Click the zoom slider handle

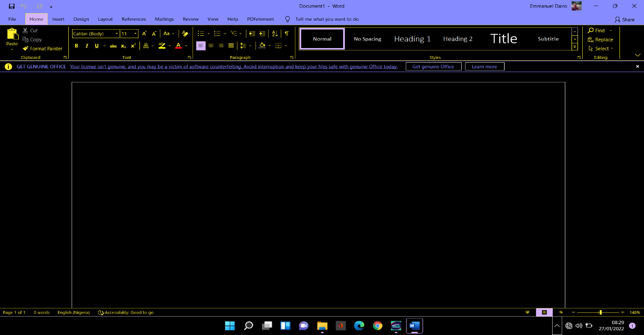[600, 312]
